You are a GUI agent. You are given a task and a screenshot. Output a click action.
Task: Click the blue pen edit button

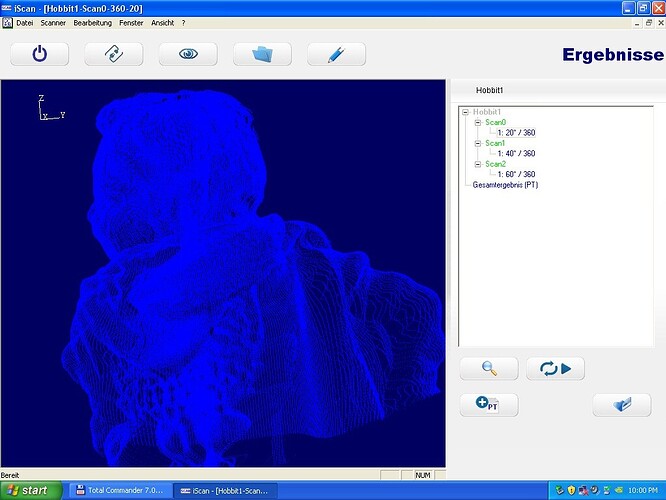pyautogui.click(x=336, y=54)
